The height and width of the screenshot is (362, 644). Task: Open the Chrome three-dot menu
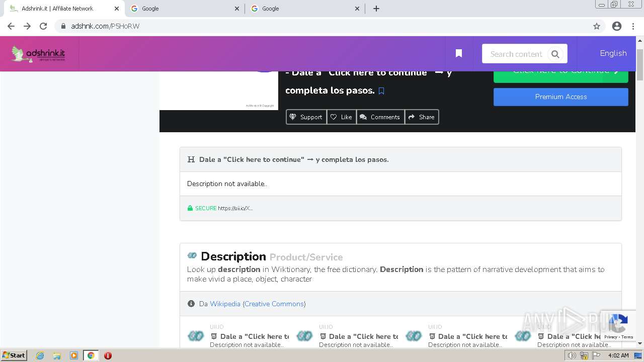click(x=633, y=26)
